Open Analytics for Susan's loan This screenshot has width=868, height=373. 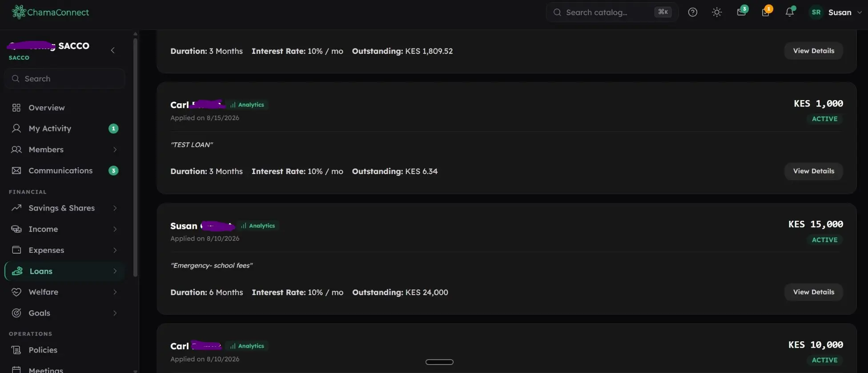click(258, 226)
